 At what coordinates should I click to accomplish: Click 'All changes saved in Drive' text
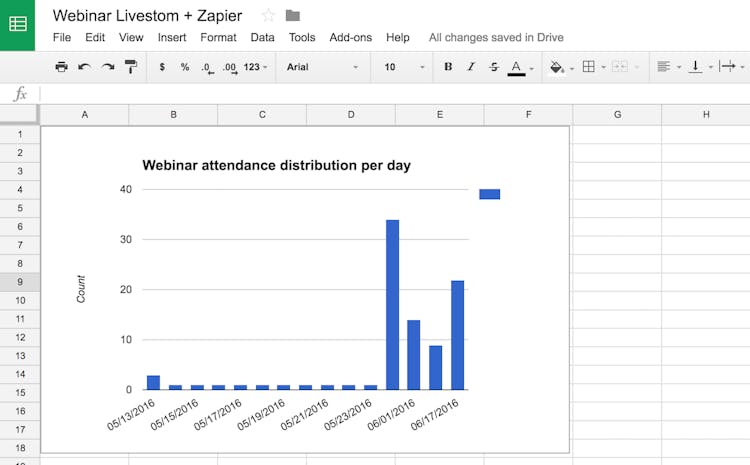coord(496,38)
